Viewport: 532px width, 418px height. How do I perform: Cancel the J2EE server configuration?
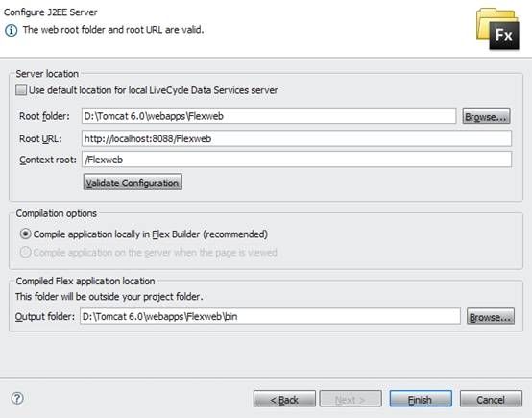pos(491,399)
